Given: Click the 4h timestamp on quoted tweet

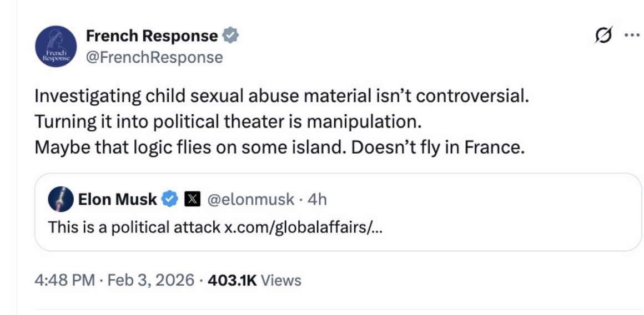Looking at the screenshot, I should point(317,200).
